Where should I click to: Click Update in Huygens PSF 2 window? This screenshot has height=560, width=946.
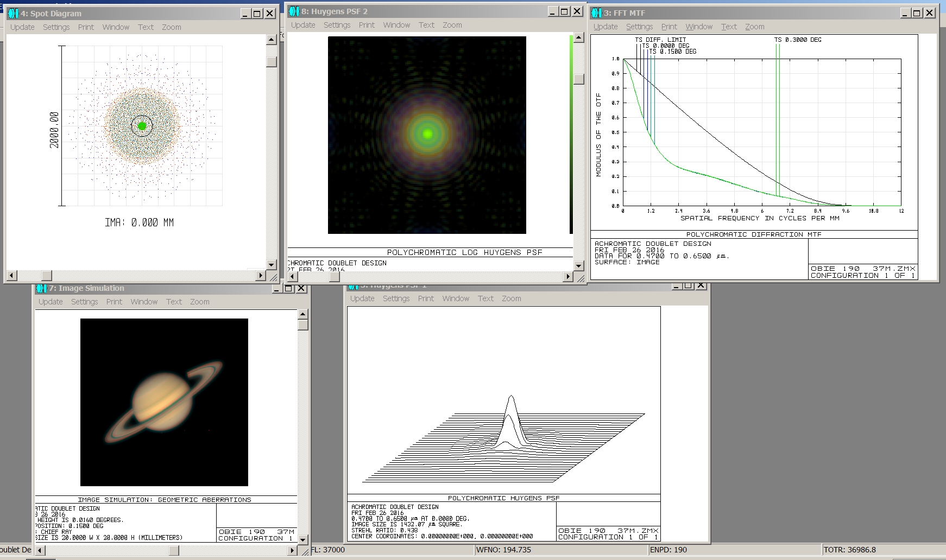[x=303, y=25]
